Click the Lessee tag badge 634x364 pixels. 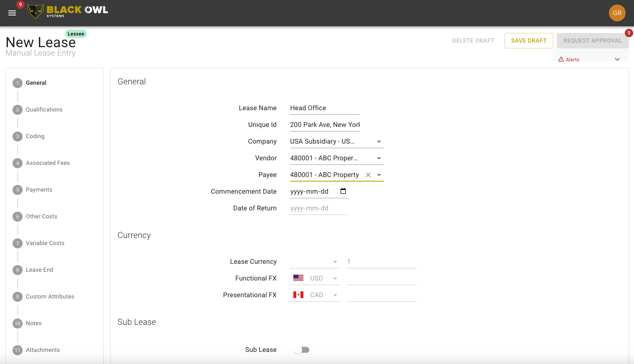(x=76, y=34)
